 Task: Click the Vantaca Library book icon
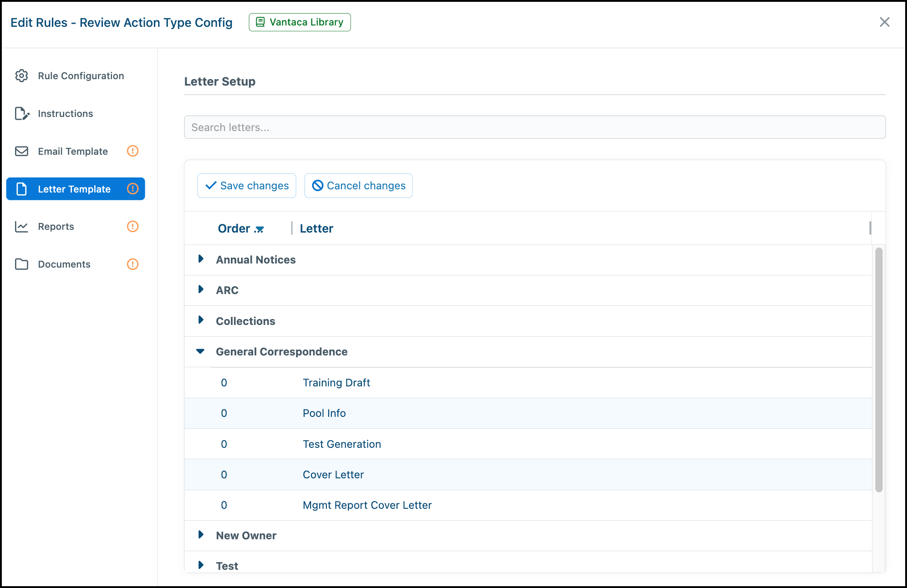(x=260, y=22)
